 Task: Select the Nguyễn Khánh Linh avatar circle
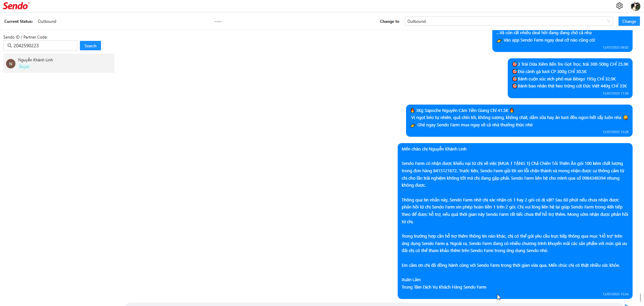(11, 64)
